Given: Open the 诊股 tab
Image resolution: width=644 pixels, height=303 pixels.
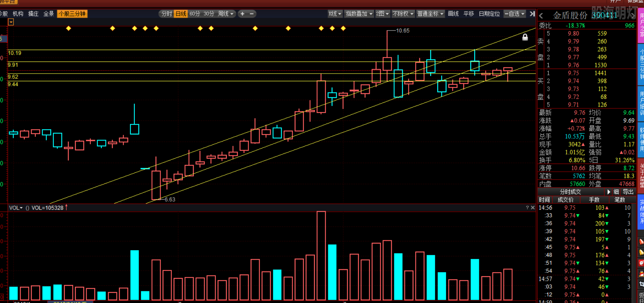Looking at the screenshot, I should click(x=4, y=14).
